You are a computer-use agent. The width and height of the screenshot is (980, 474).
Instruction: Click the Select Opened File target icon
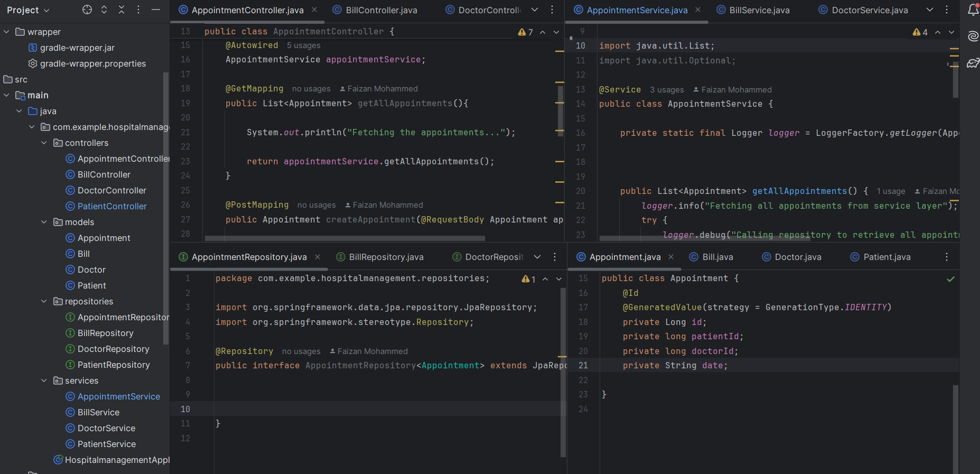tap(87, 10)
